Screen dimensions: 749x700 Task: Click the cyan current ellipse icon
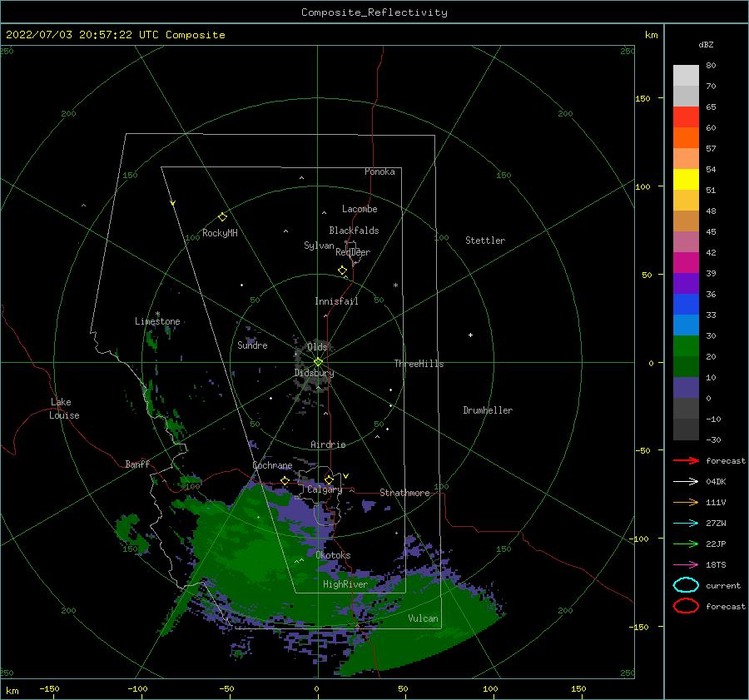(686, 585)
